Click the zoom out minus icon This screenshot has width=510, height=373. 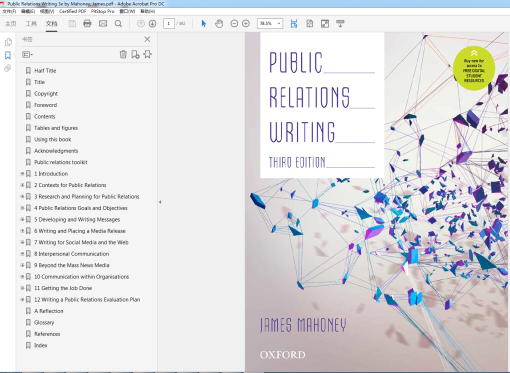[x=234, y=24]
